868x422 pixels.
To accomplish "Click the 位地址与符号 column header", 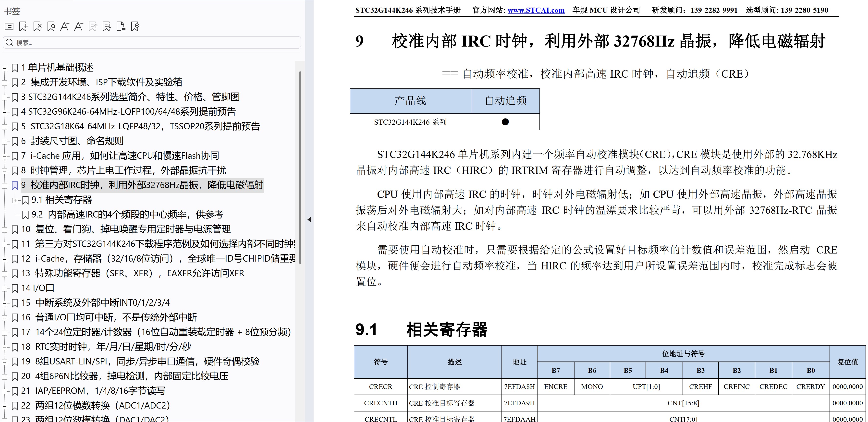I will pos(683,354).
